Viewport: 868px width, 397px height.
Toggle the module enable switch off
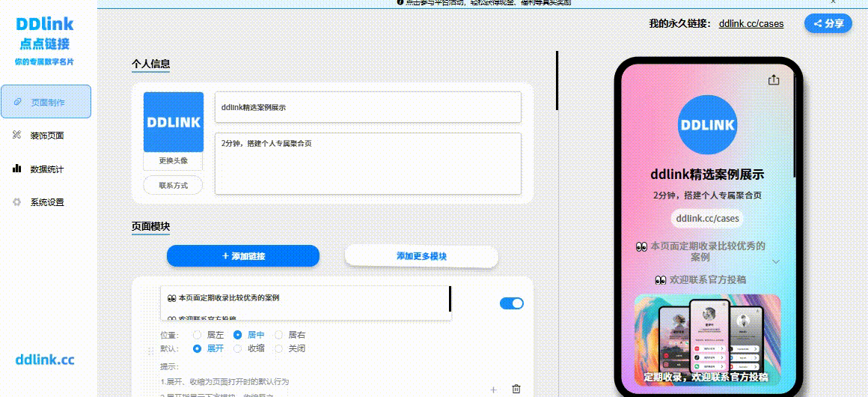512,303
